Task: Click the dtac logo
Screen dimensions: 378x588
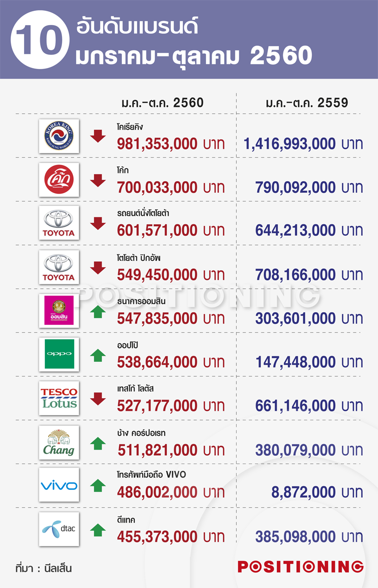Action: [x=59, y=529]
